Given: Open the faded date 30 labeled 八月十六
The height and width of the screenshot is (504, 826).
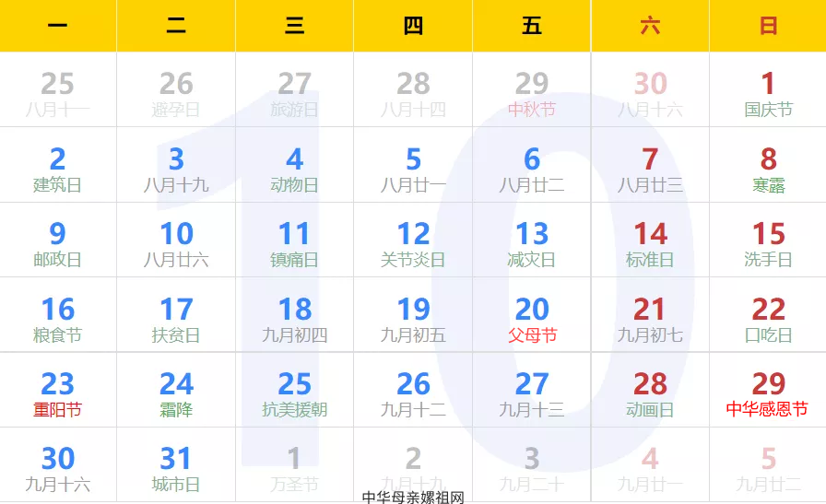Looking at the screenshot, I should 651,89.
